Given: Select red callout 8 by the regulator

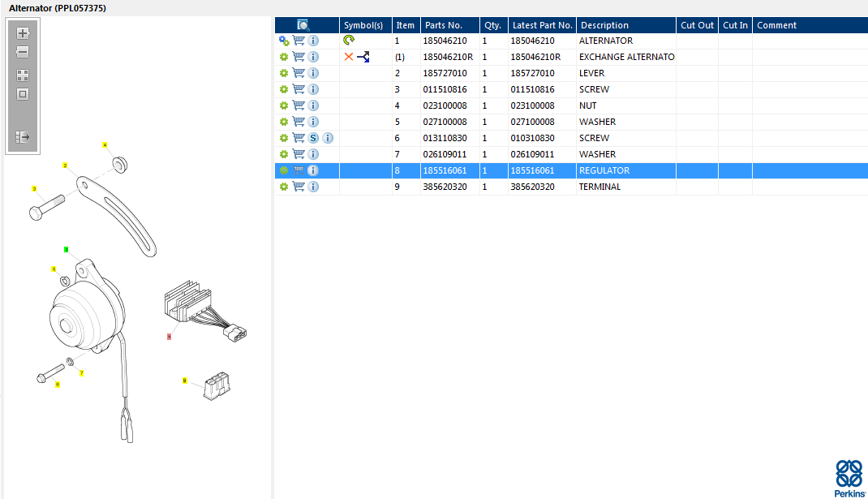Looking at the screenshot, I should tap(169, 337).
